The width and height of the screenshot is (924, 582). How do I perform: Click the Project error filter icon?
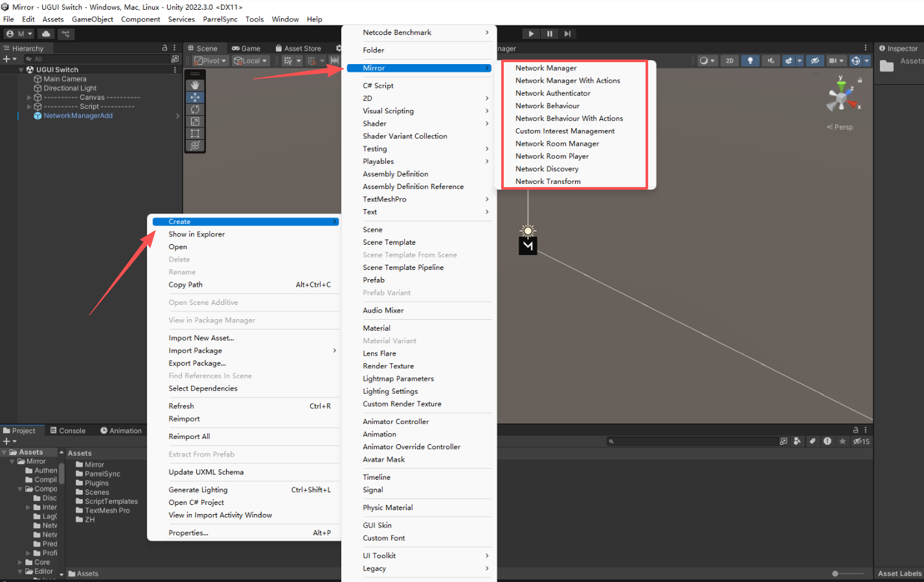coord(828,441)
